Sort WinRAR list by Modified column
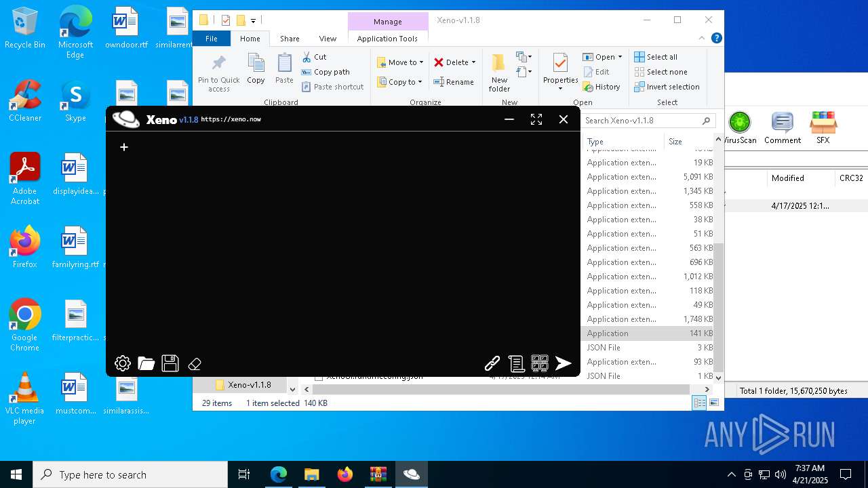 [800, 178]
